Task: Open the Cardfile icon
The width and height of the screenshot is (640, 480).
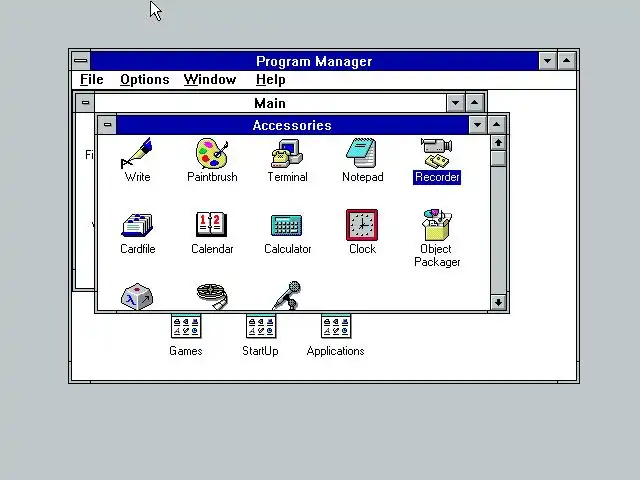Action: click(x=137, y=225)
